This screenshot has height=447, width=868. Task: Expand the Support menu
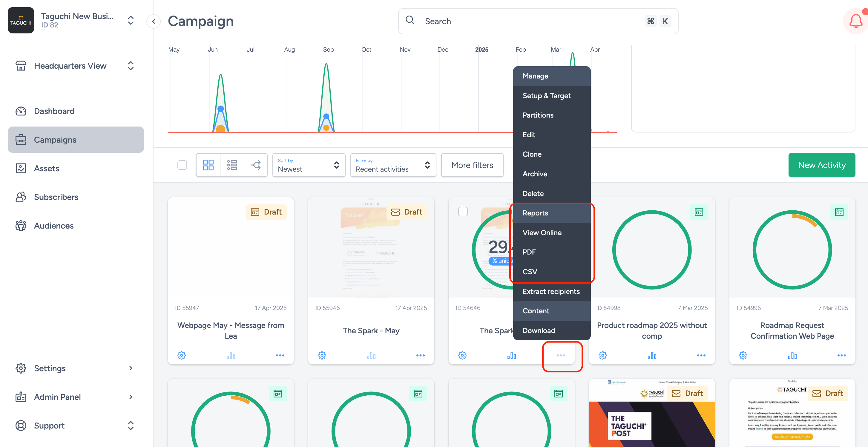(x=131, y=426)
